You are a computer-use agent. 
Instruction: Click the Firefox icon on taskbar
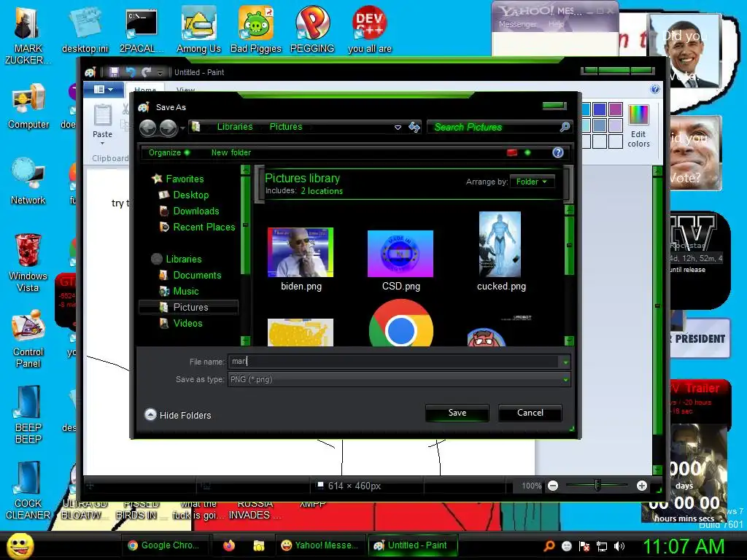click(229, 545)
